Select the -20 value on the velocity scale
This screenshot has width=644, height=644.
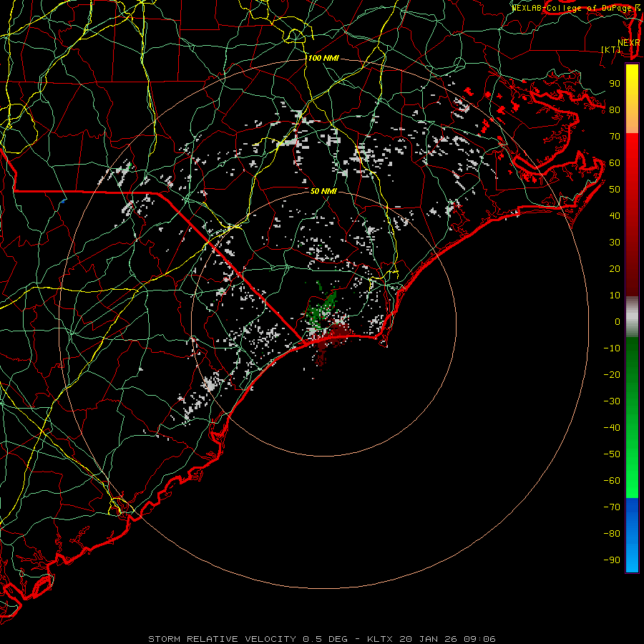pyautogui.click(x=612, y=375)
